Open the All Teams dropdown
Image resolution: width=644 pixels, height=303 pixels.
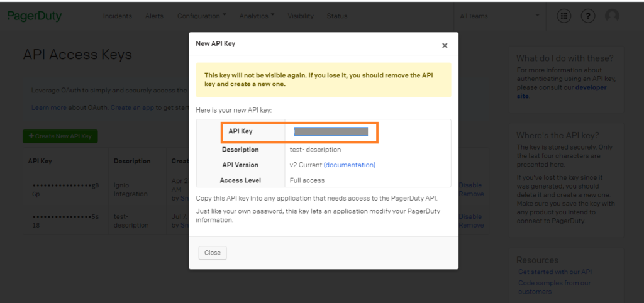[x=499, y=16]
